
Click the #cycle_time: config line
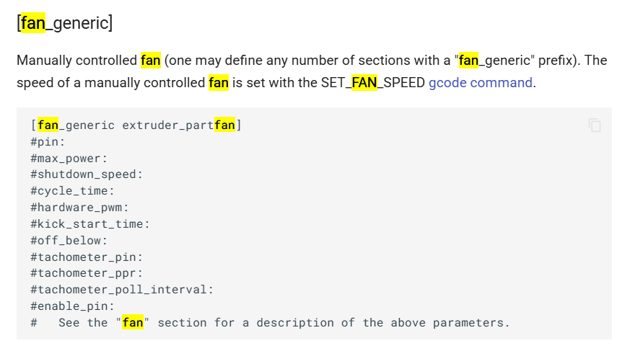tap(73, 190)
